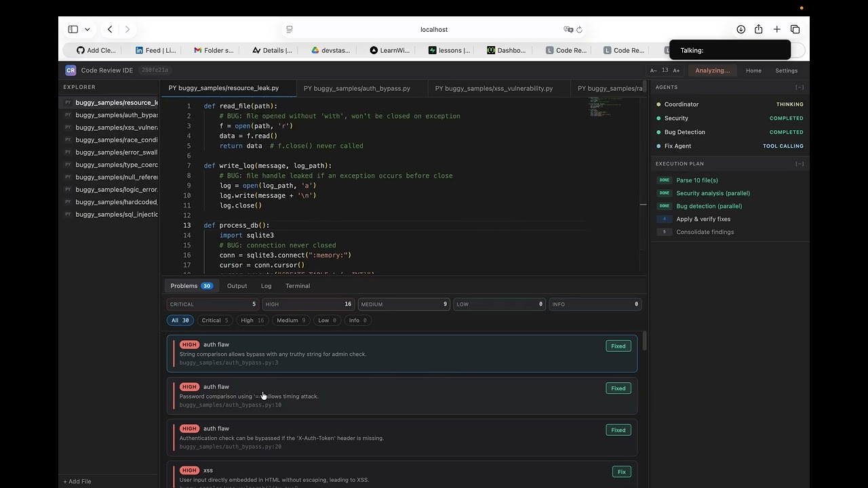Click the + Add File button

pos(77,481)
